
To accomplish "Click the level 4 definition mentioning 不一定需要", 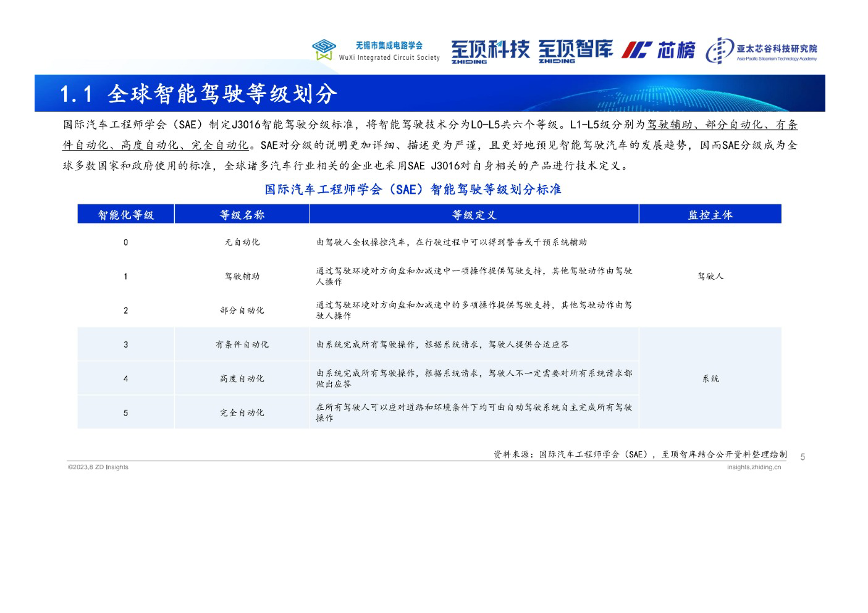I will pyautogui.click(x=474, y=378).
